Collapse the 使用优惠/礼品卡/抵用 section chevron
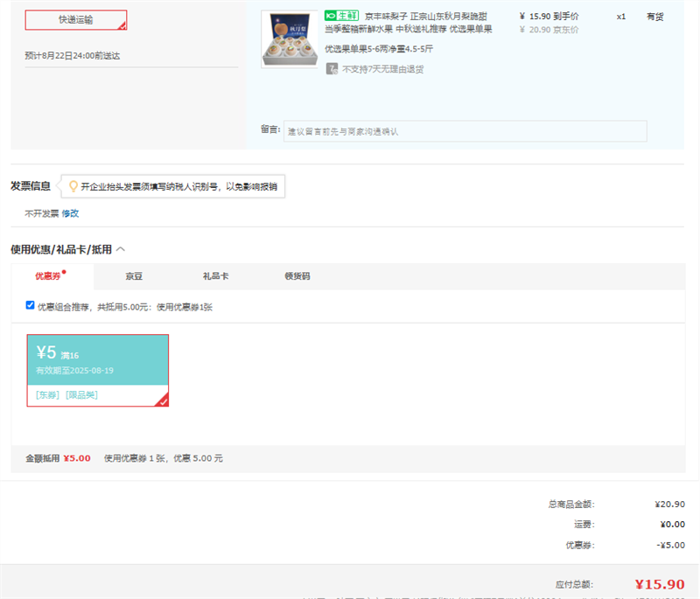The image size is (700, 599). (121, 249)
